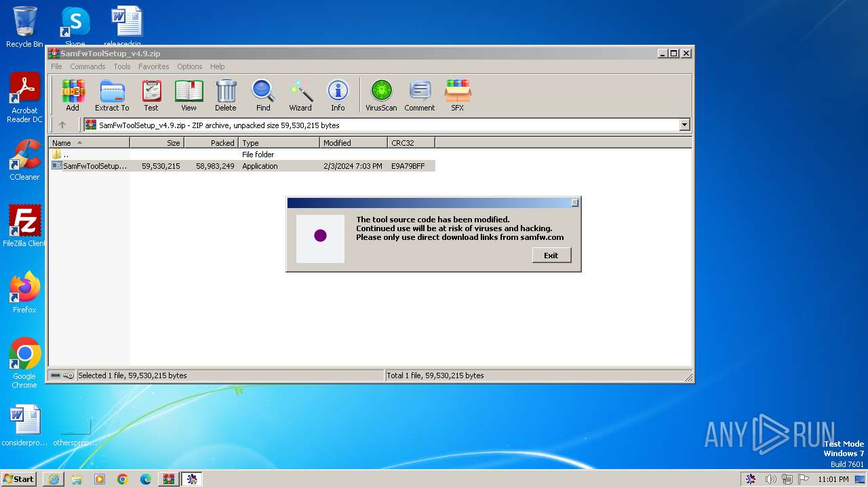The image size is (868, 488).
Task: Start VirusScan on the archive
Action: [x=381, y=95]
